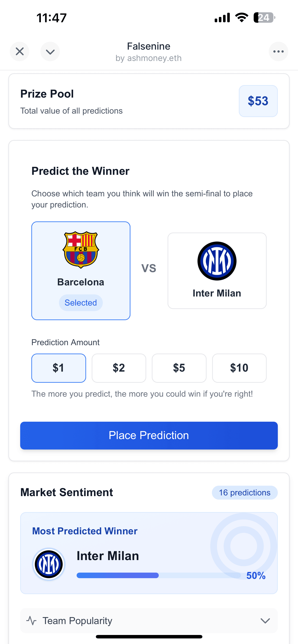Choose the $10 prediction amount
The width and height of the screenshot is (298, 644).
[x=239, y=368]
